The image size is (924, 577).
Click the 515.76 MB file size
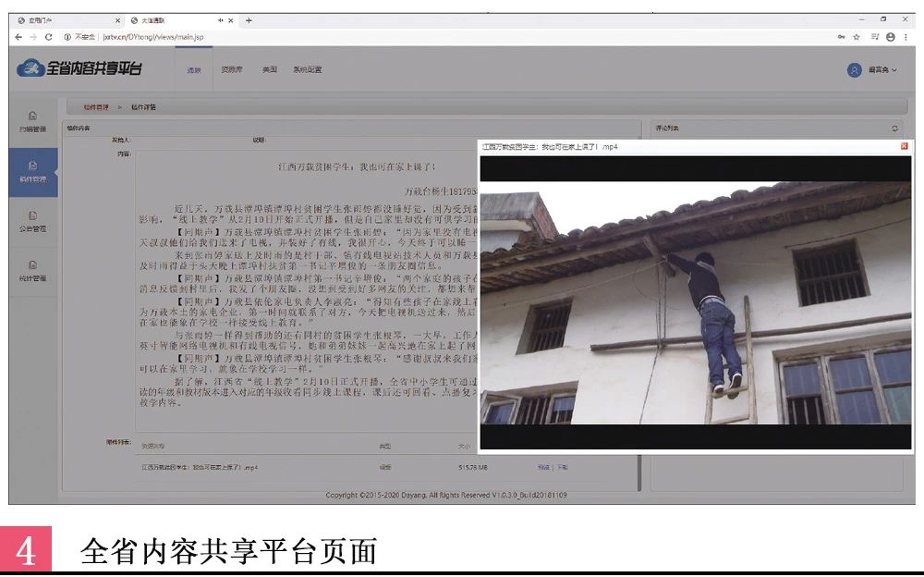[472, 467]
